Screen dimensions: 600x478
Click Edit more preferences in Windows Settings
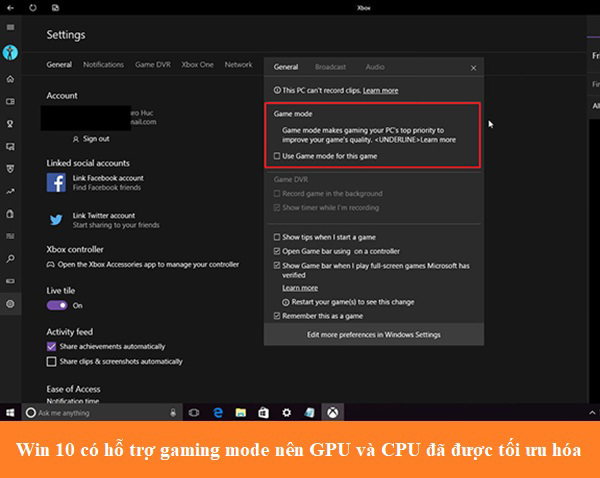(x=373, y=335)
